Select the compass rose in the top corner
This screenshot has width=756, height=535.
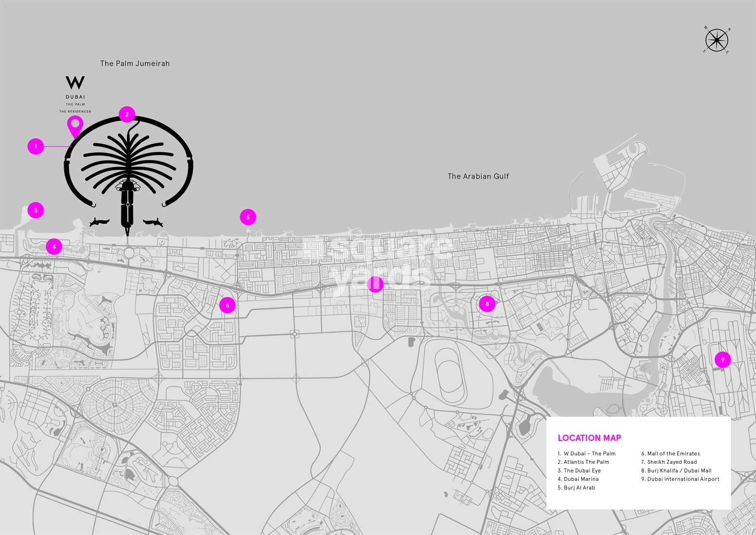pyautogui.click(x=716, y=40)
